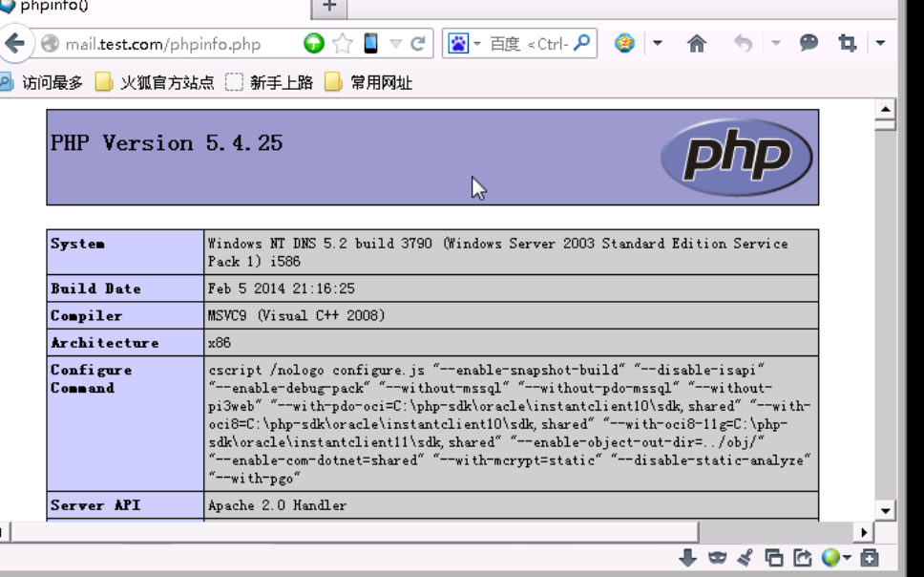This screenshot has width=924, height=577.
Task: Go back with the back arrow button
Action: [x=14, y=43]
